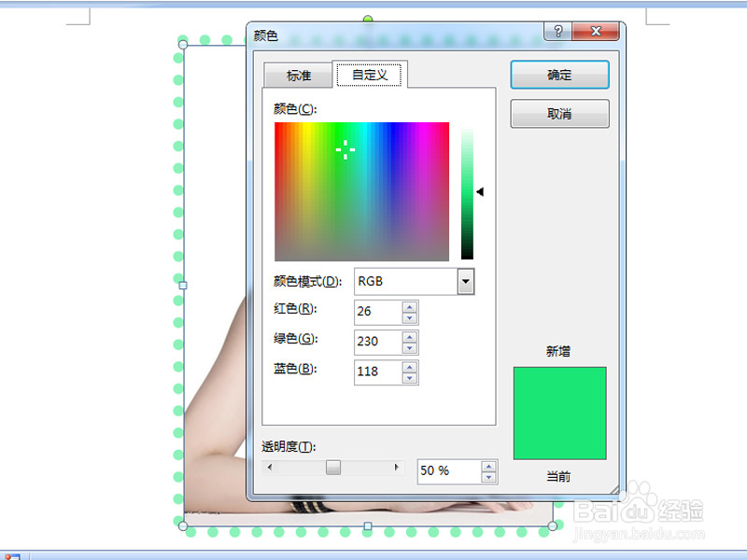
Task: Click the image's left middle resize handle
Action: [x=183, y=286]
